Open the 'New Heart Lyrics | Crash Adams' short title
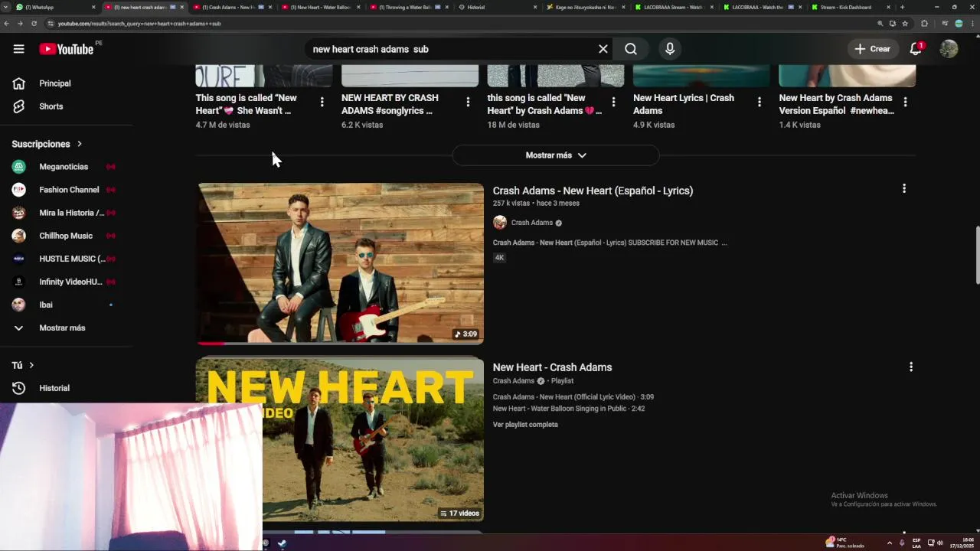This screenshot has width=980, height=551. [684, 104]
